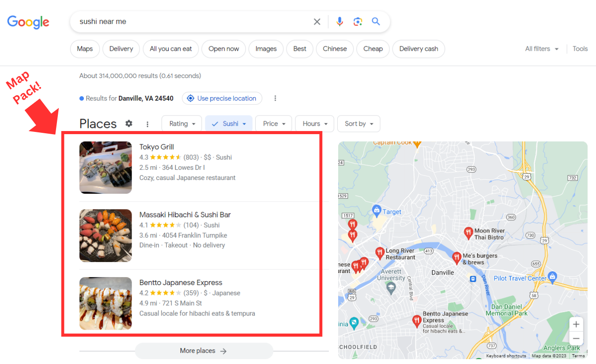Click the Bentto Japanese Express map pin
This screenshot has height=364, width=596.
click(417, 321)
